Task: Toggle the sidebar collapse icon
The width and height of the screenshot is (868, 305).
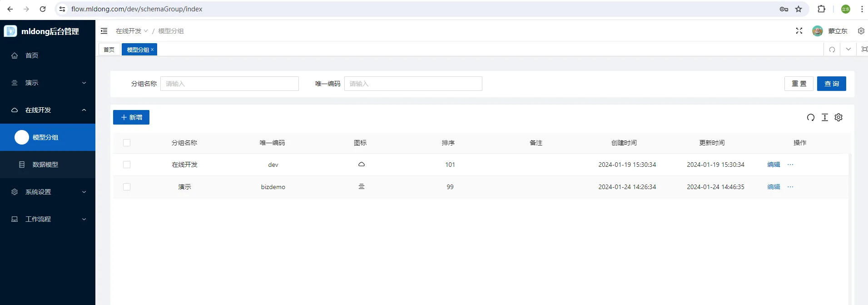Action: [104, 31]
